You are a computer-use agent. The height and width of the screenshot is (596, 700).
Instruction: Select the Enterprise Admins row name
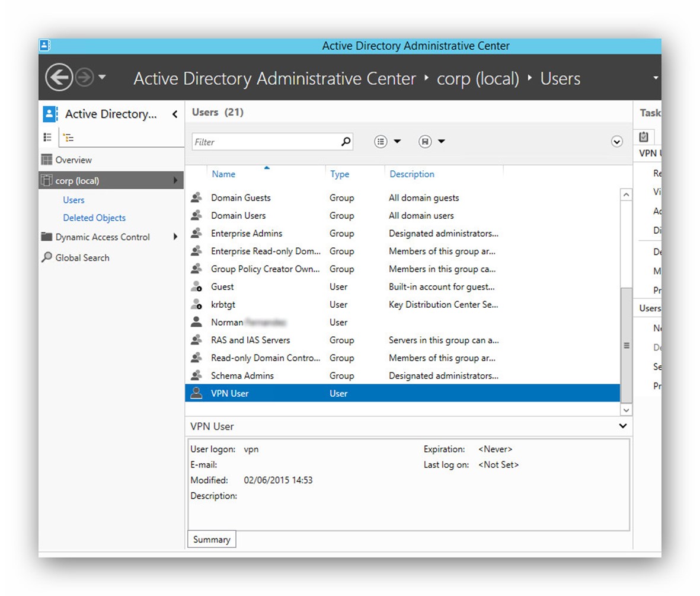[247, 234]
